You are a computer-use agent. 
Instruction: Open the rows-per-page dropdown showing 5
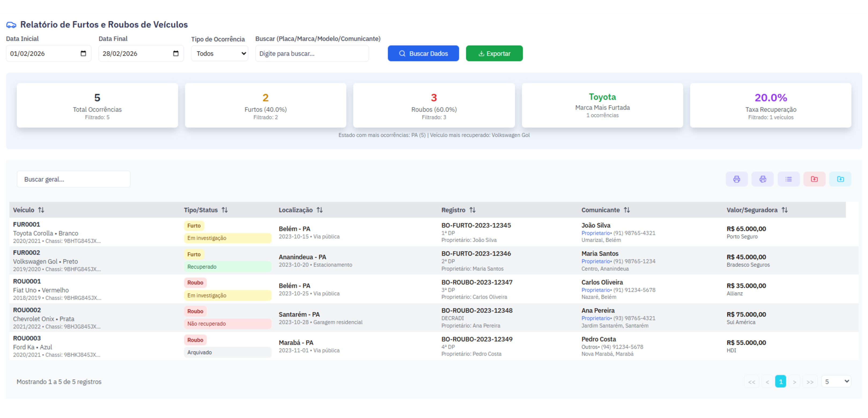coord(836,382)
